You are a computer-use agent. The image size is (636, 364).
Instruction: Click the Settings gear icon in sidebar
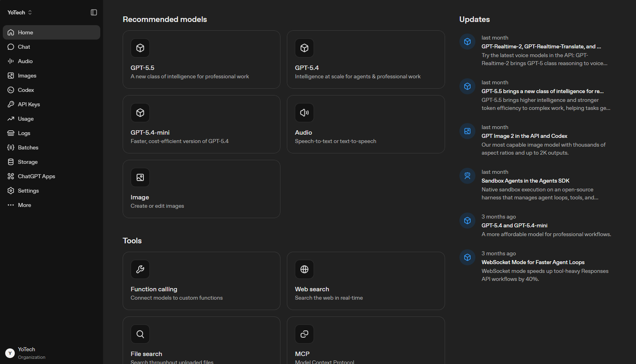(x=11, y=191)
